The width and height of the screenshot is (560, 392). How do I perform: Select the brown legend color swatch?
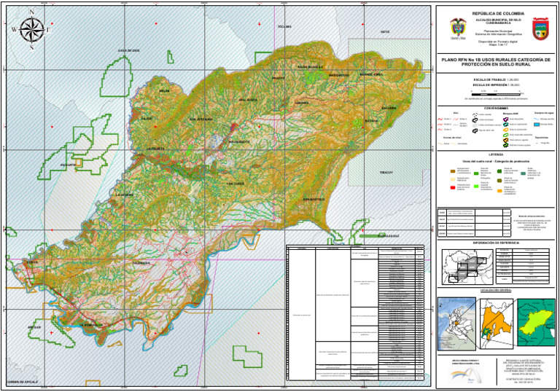453,171
